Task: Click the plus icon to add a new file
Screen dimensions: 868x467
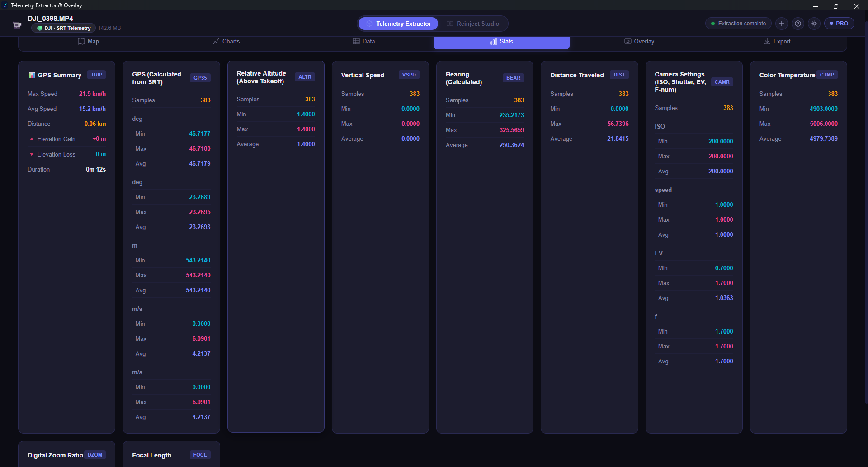Action: (x=782, y=23)
